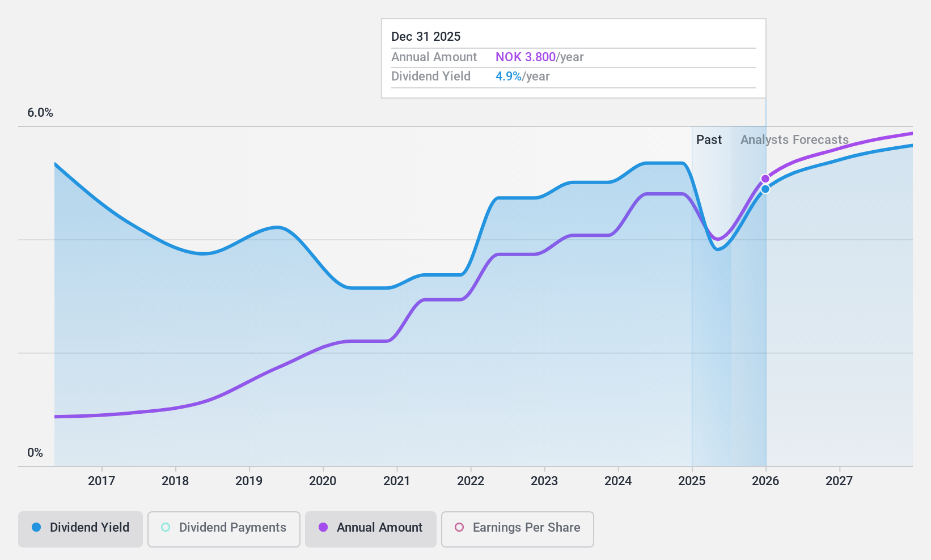
Task: Click the blue Dividend Yield data point marker
Action: pos(765,189)
